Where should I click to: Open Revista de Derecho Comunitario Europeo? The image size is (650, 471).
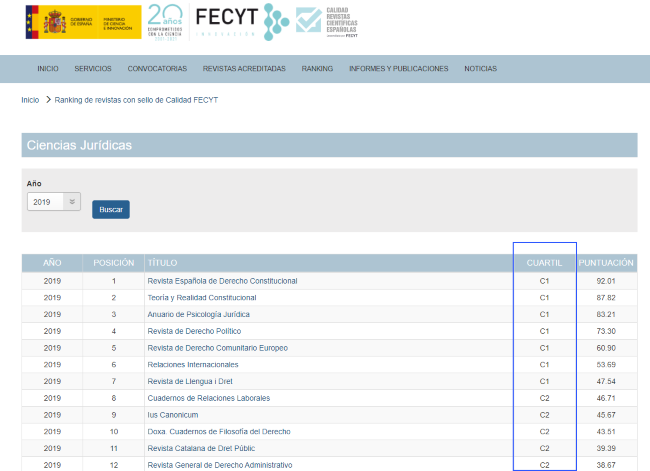[x=218, y=348]
